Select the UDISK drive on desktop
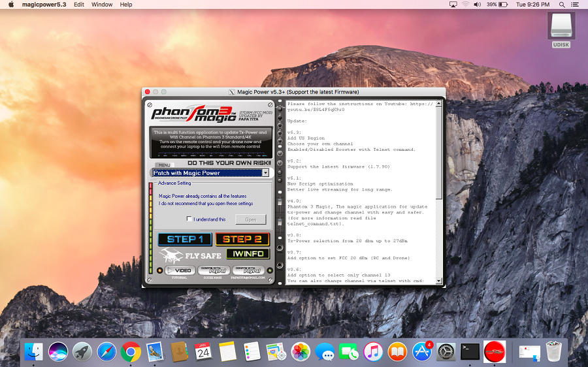Viewport: 588px width, 367px height. click(x=561, y=29)
